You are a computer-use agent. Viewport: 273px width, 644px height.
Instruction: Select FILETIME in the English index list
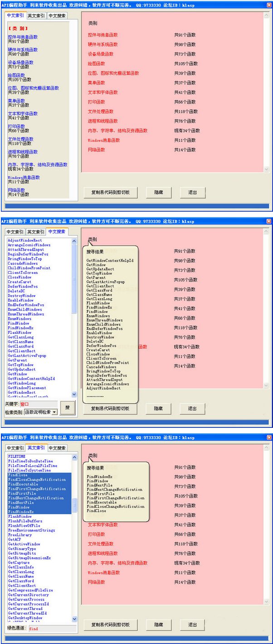(17, 456)
